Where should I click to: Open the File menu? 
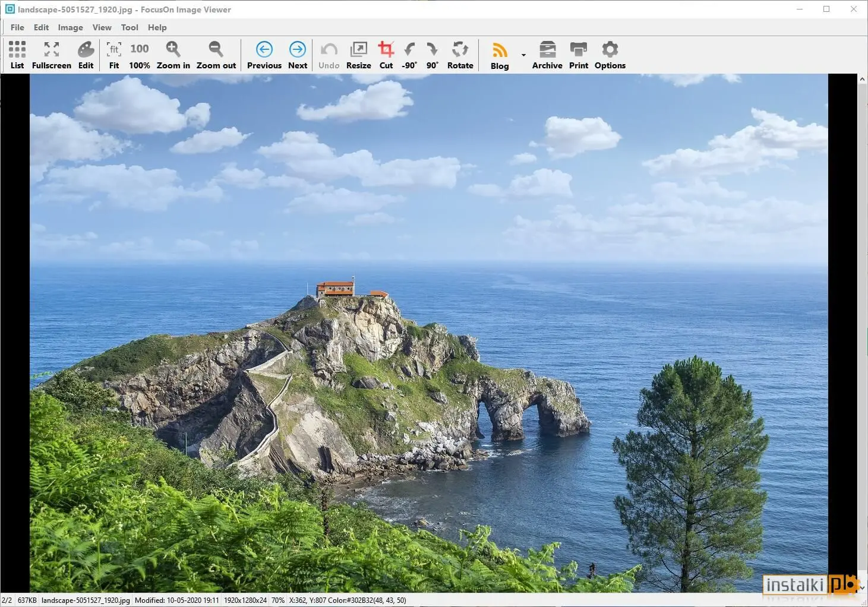17,27
